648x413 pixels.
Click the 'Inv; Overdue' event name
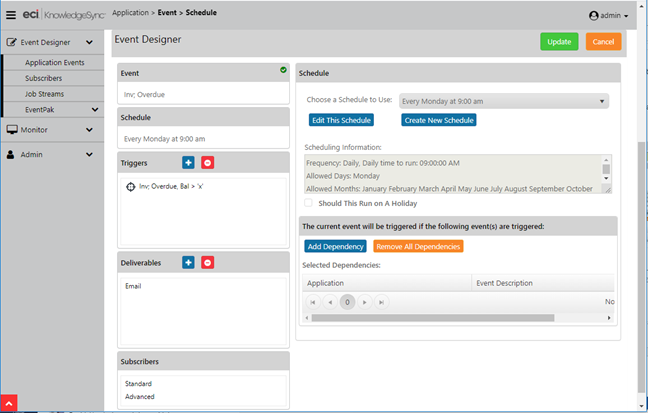tap(144, 95)
